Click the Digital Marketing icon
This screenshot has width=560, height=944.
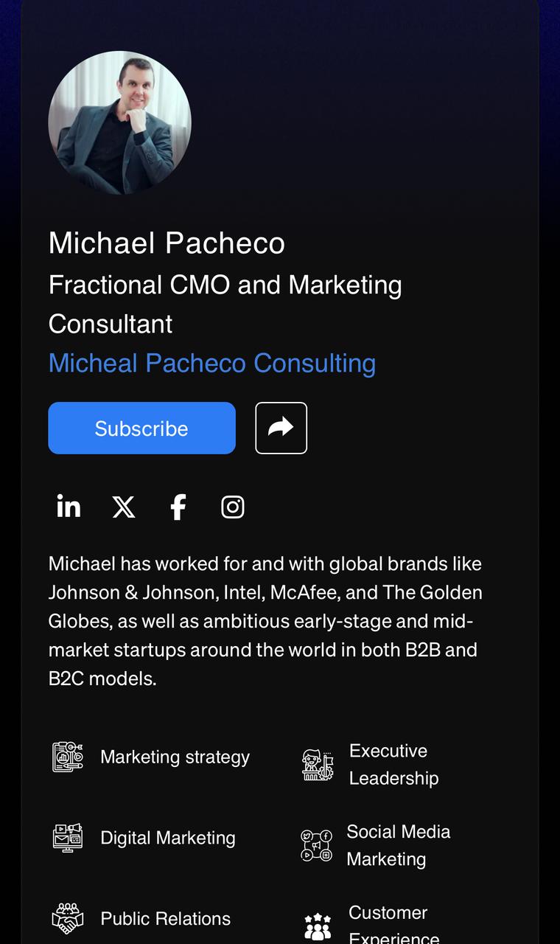pyautogui.click(x=68, y=838)
